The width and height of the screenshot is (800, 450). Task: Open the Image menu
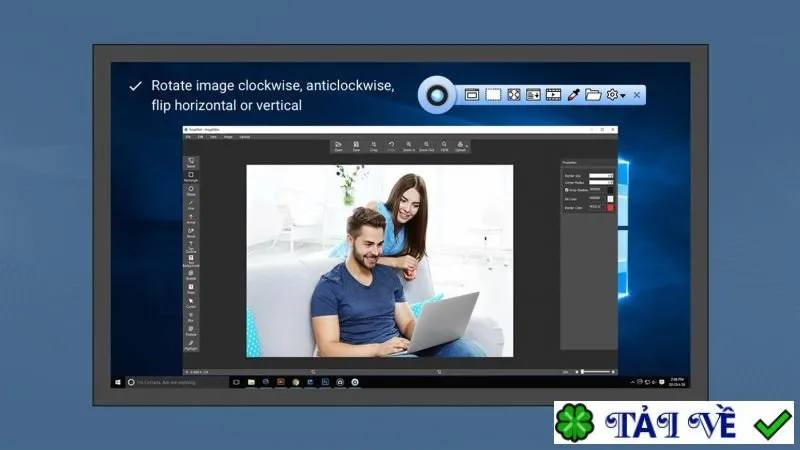tap(228, 137)
